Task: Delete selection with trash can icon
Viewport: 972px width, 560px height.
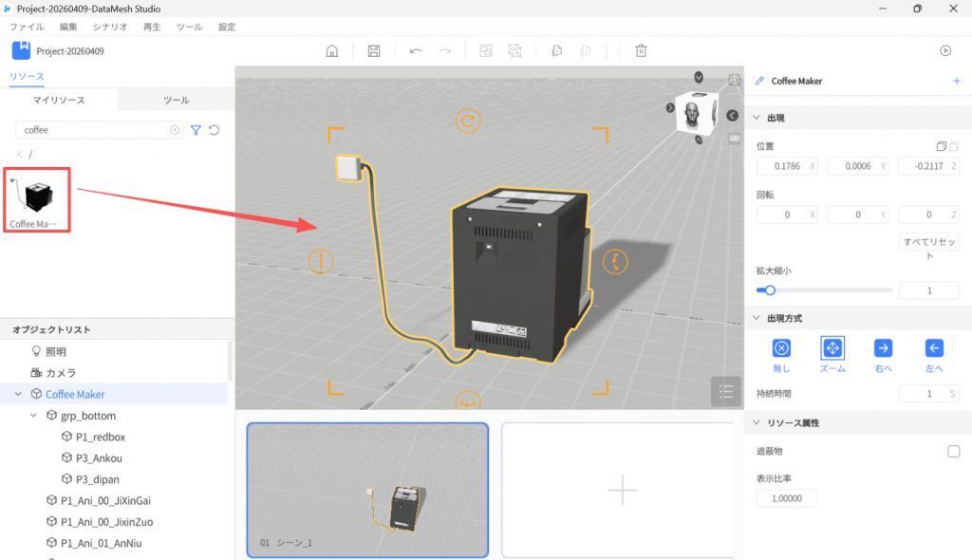Action: coord(642,51)
